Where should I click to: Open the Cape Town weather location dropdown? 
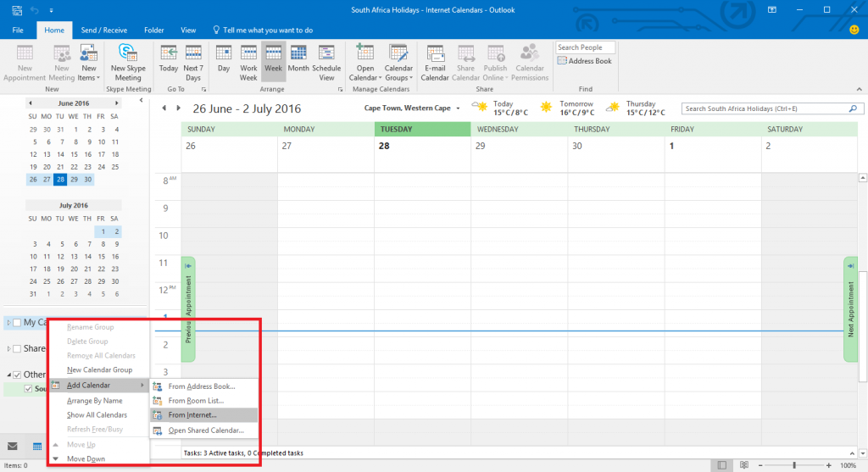[x=458, y=108]
